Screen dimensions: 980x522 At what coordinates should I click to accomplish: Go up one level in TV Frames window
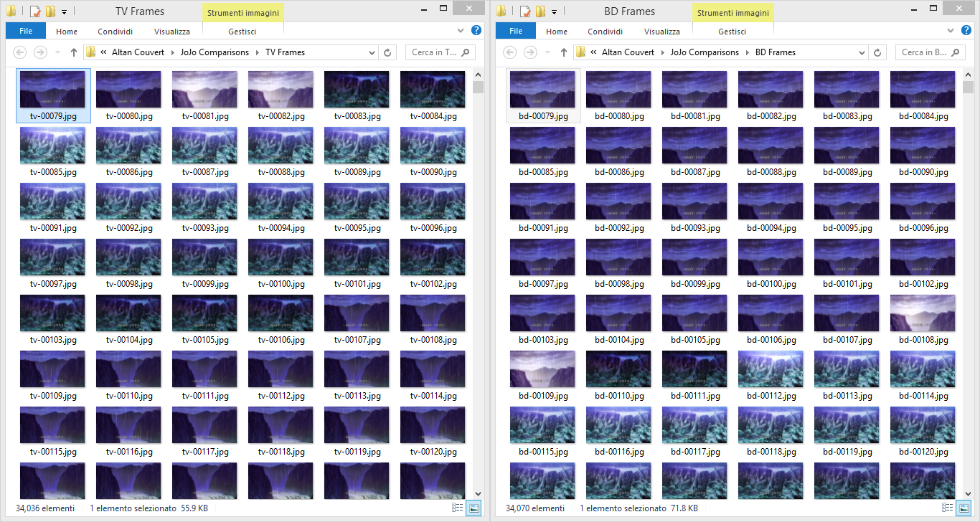click(73, 52)
